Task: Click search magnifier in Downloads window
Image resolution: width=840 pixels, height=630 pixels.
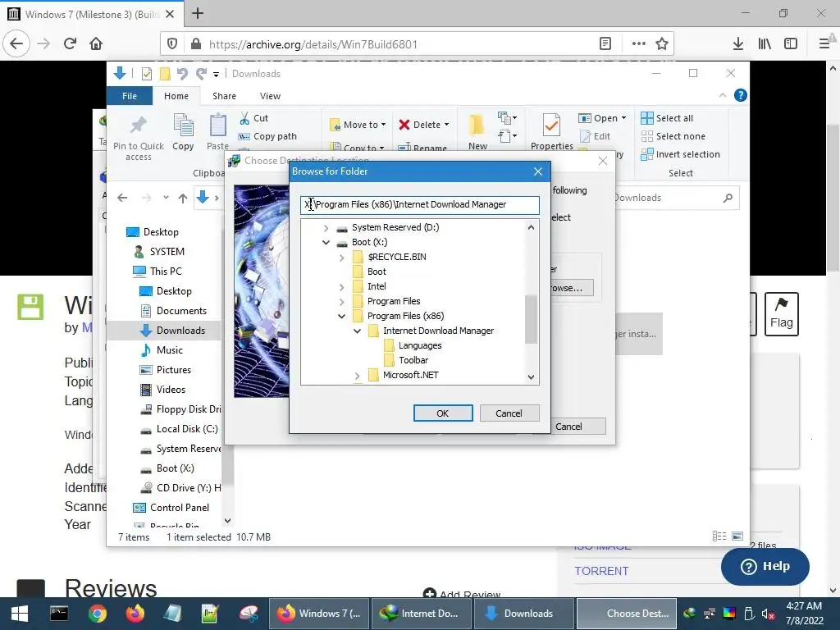Action: [x=728, y=199]
